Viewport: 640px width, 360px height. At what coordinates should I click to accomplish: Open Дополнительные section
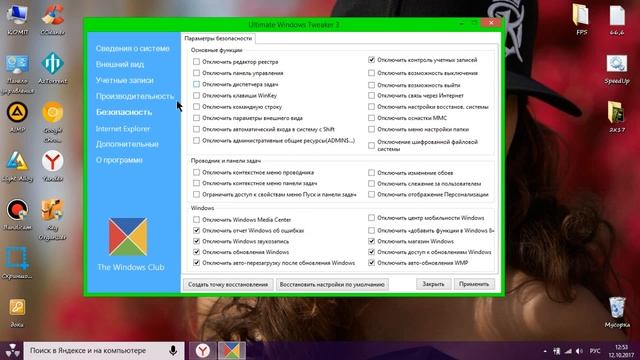pos(127,144)
